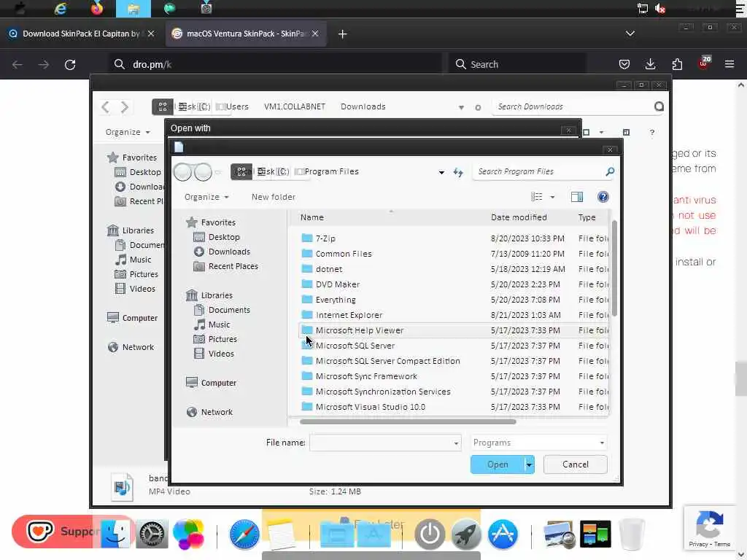Expand the Open button split arrow
Viewport: 747px width, 560px height.
coord(530,464)
